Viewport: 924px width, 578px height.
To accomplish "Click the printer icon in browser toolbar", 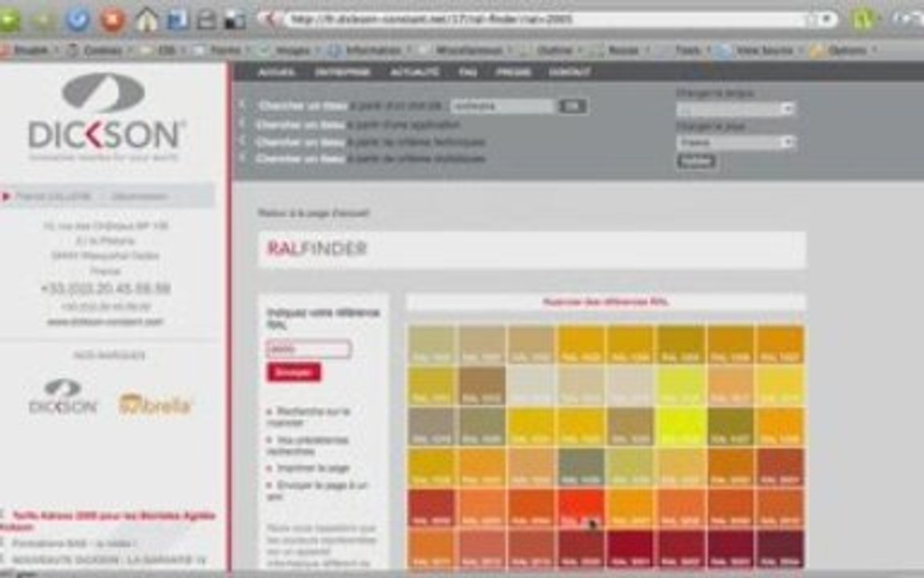I will click(x=206, y=20).
